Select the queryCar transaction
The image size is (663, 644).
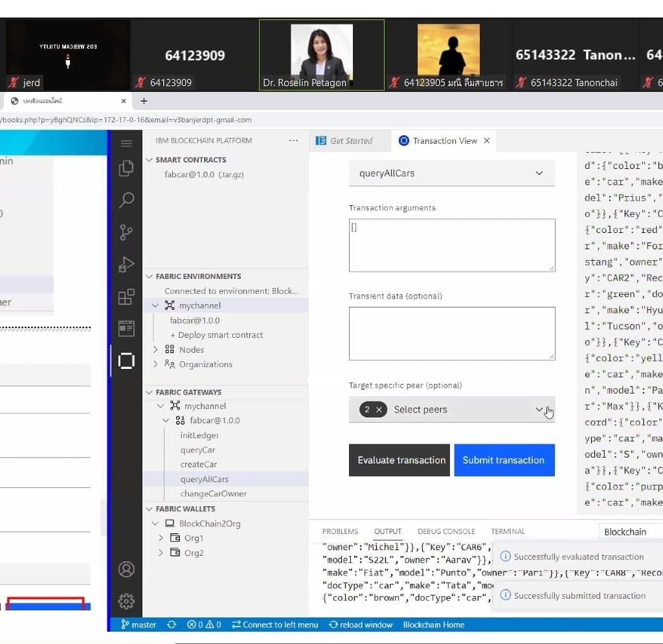[x=197, y=450]
